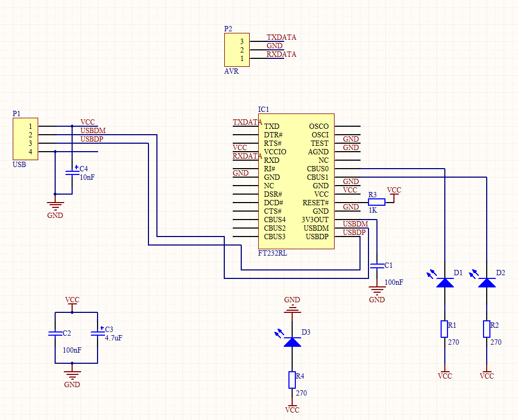Viewport: 518px width, 420px height.
Task: Click the TEST pin label on IC1
Action: point(320,143)
